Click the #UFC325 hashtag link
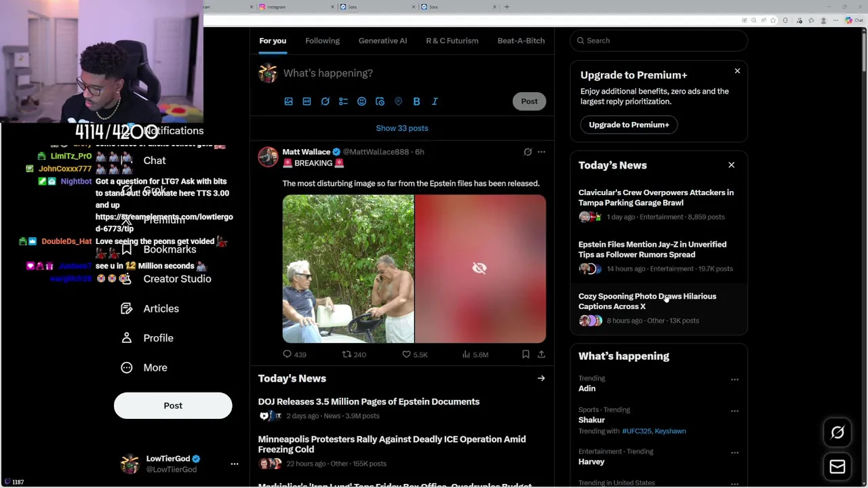The height and width of the screenshot is (488, 868). (635, 431)
